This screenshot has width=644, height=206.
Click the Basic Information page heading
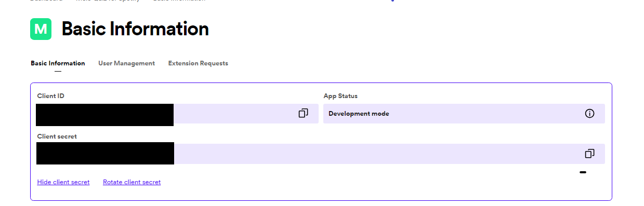(x=135, y=29)
